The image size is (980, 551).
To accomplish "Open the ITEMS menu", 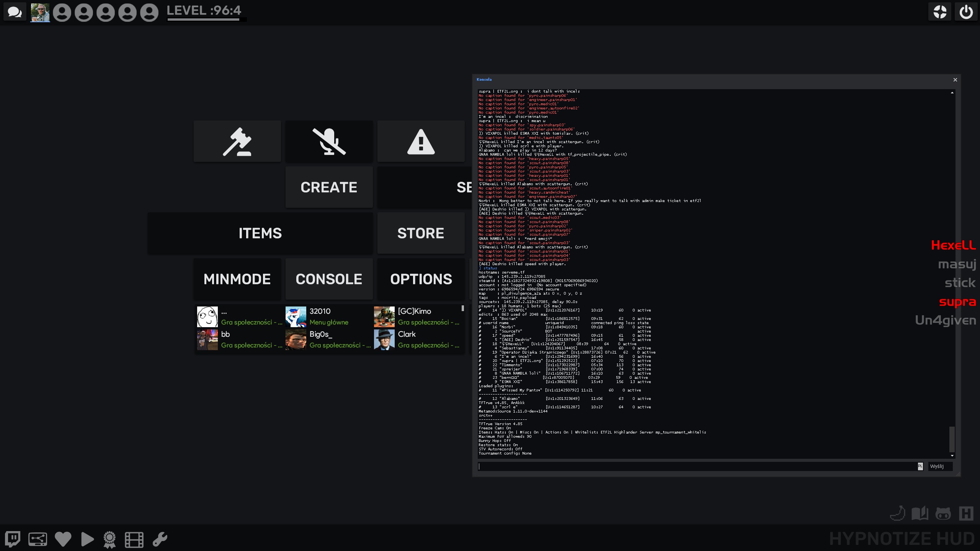I will pos(260,233).
